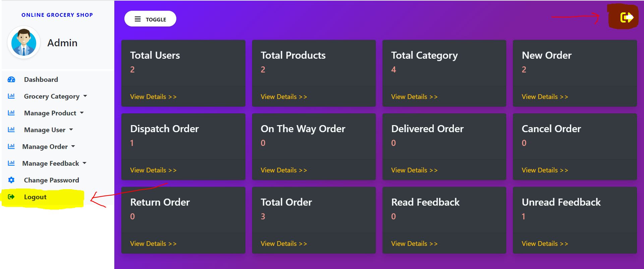Click the yellow logout icon in header
Screen dimensions: 644x269
point(626,17)
